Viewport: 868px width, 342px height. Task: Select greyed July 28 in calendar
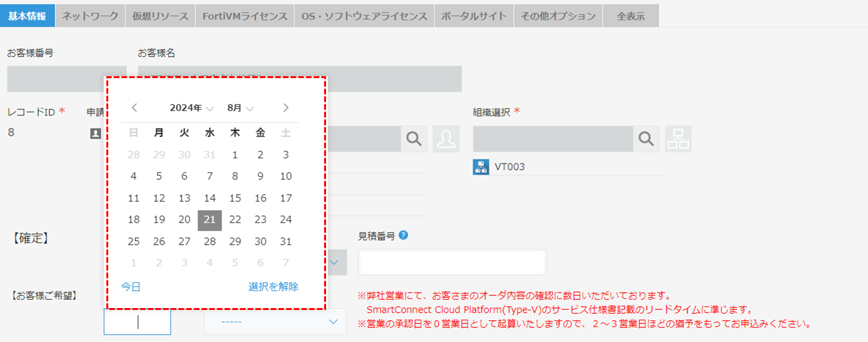coord(133,154)
